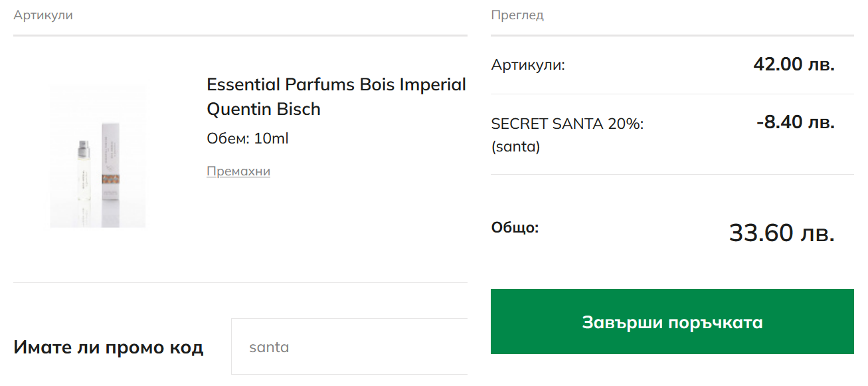
Task: Click the Преглед summary header
Action: tap(517, 15)
